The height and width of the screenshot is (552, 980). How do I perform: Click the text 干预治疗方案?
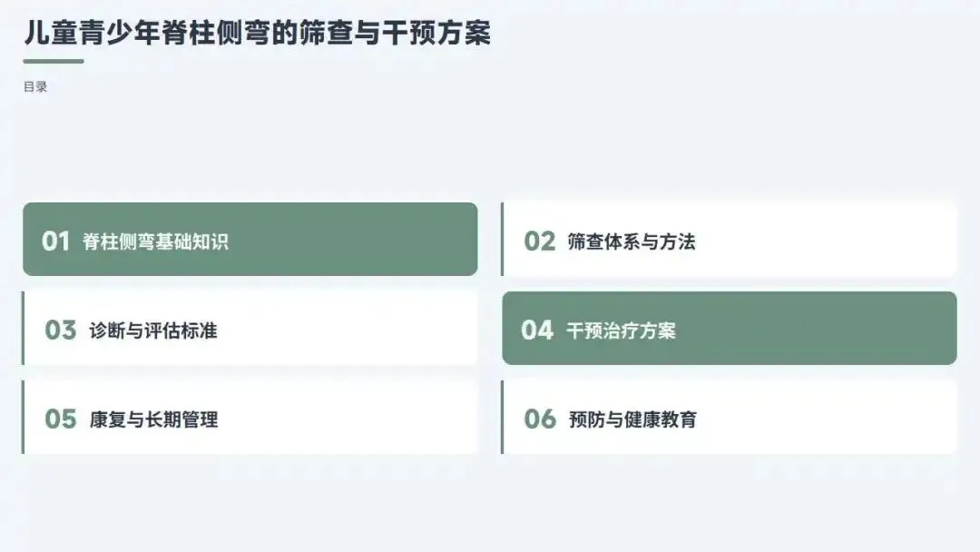[621, 330]
